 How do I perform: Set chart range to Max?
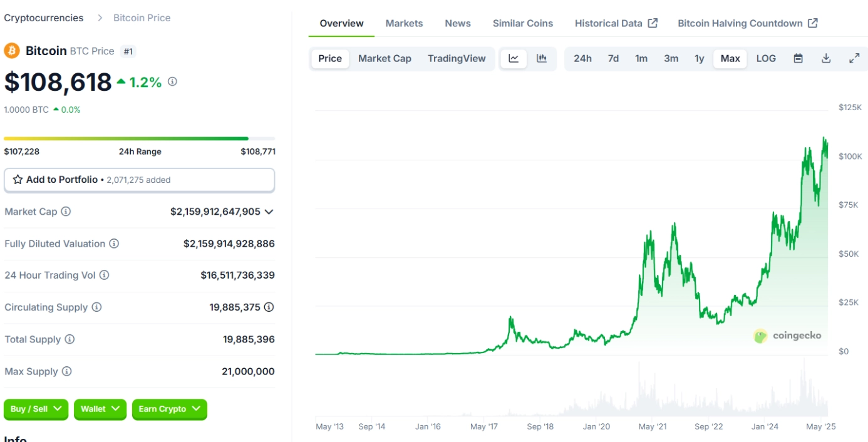tap(730, 58)
